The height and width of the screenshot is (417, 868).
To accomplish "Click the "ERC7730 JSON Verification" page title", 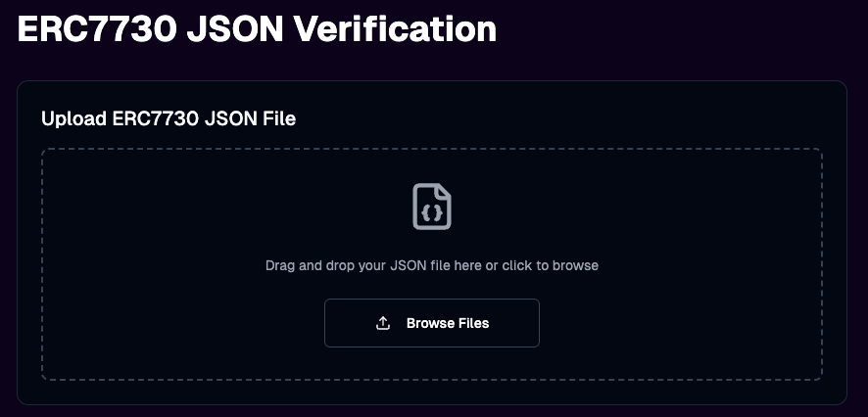I will (x=258, y=29).
